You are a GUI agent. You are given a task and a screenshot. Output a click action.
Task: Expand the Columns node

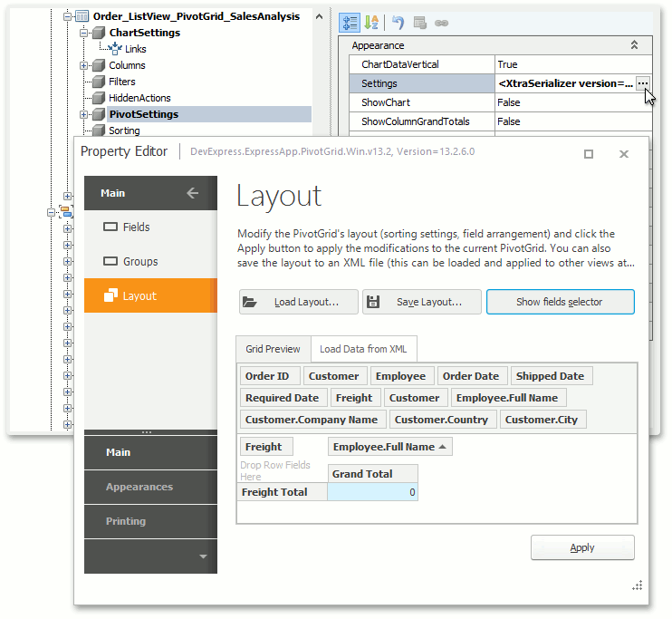pos(83,65)
